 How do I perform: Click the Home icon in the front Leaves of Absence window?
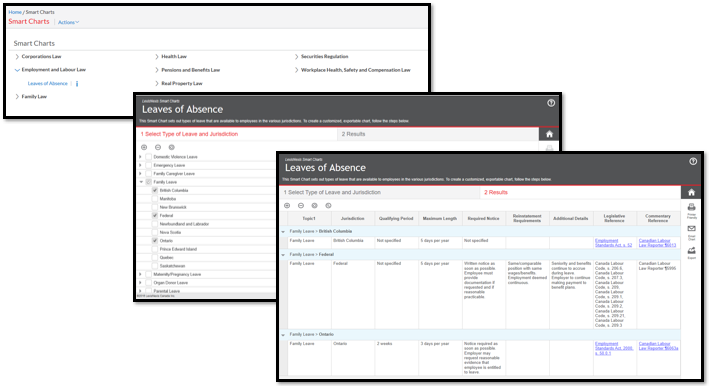[x=691, y=192]
